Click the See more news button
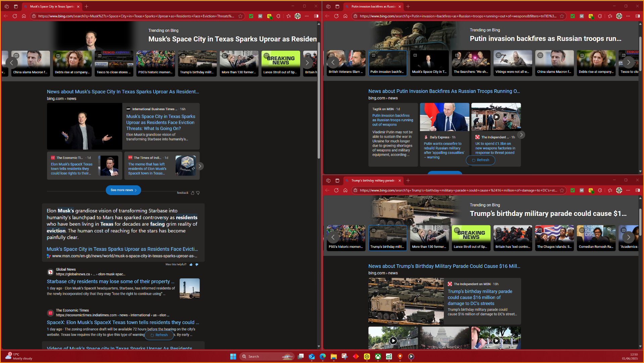The width and height of the screenshot is (644, 363). [123, 190]
